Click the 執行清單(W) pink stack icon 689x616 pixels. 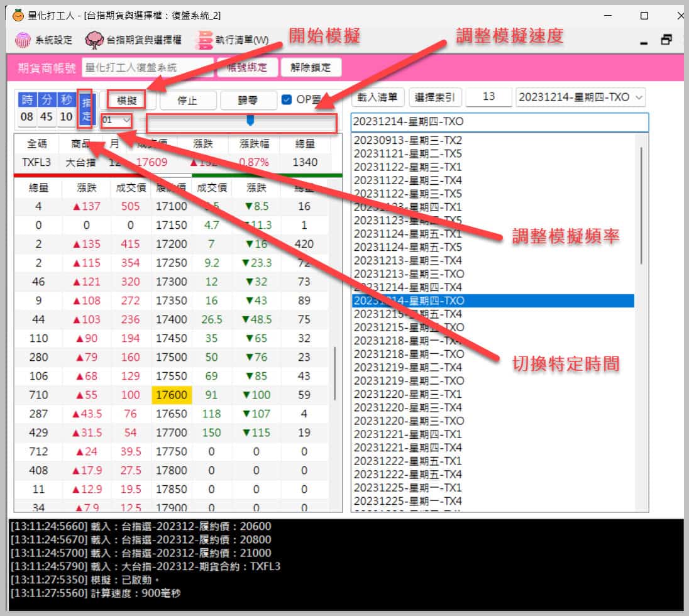(204, 40)
